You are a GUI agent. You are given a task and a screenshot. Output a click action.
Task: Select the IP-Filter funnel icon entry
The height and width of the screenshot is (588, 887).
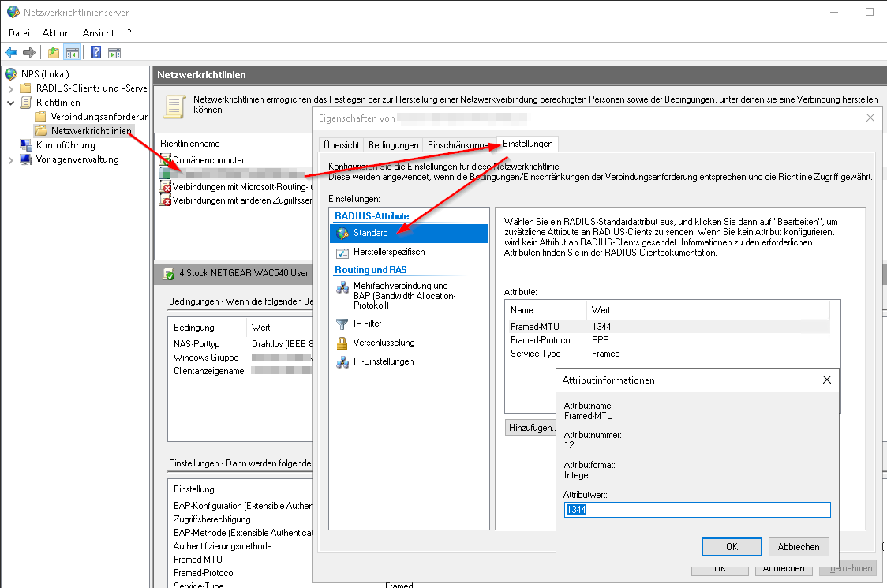(368, 324)
